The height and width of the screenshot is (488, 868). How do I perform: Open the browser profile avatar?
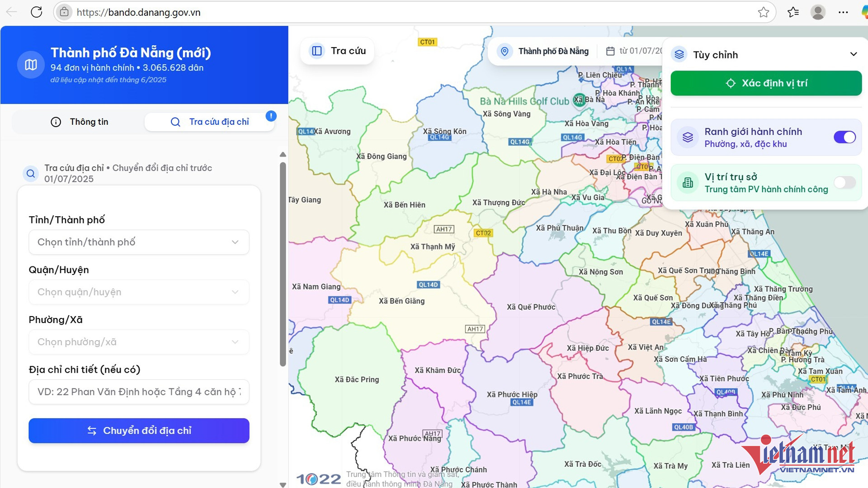[817, 12]
